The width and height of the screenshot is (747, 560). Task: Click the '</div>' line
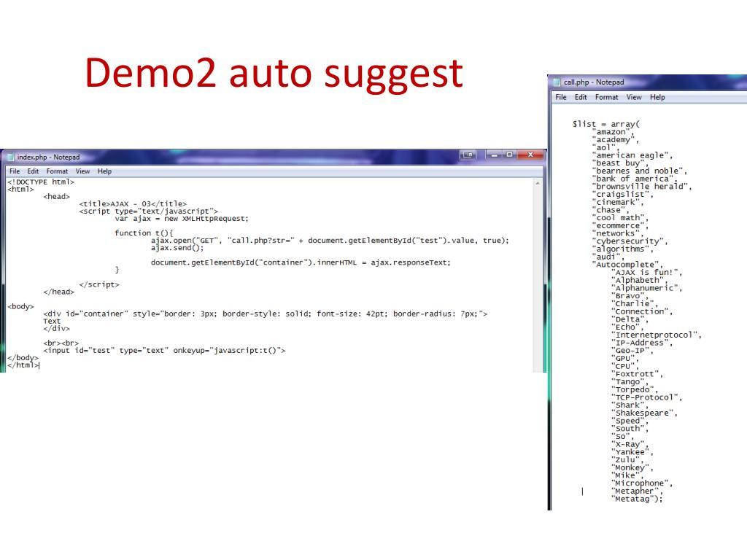click(x=56, y=329)
